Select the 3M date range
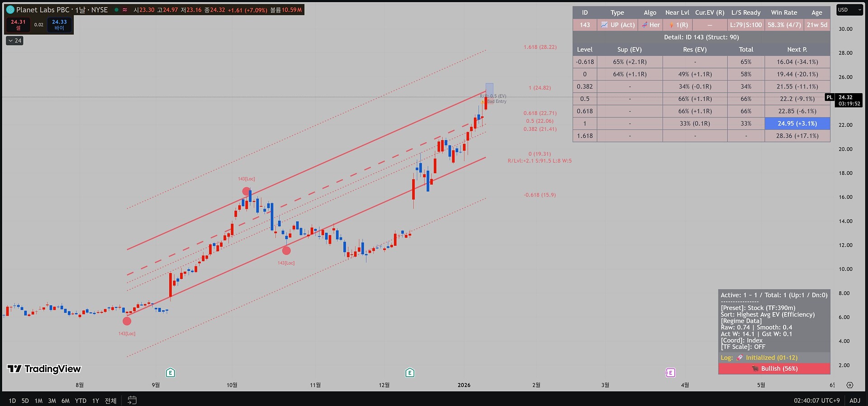The width and height of the screenshot is (868, 406). coord(52,401)
